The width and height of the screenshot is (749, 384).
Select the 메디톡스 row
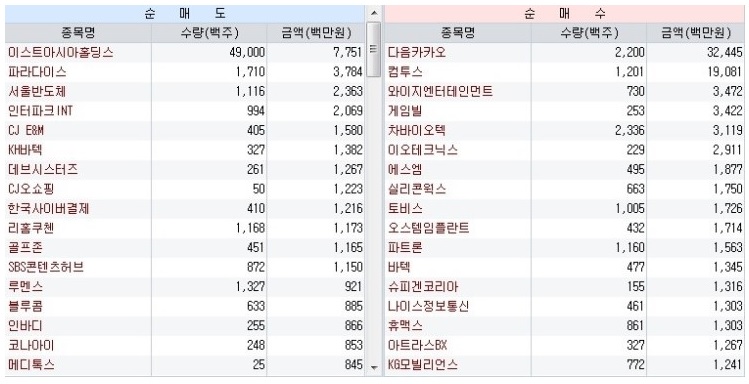185,365
